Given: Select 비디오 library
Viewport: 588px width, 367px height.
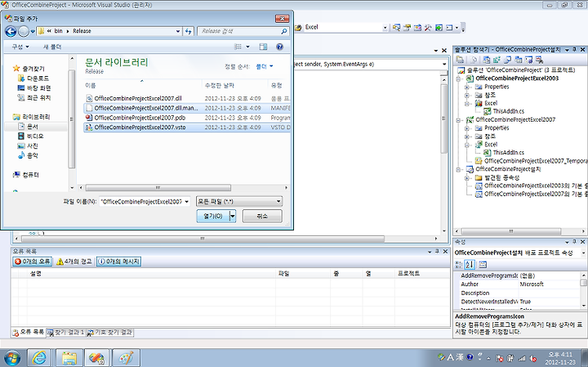Looking at the screenshot, I should point(31,137).
